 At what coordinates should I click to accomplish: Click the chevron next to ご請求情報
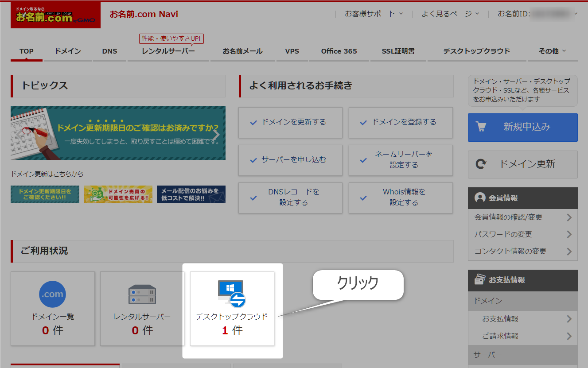tap(569, 337)
